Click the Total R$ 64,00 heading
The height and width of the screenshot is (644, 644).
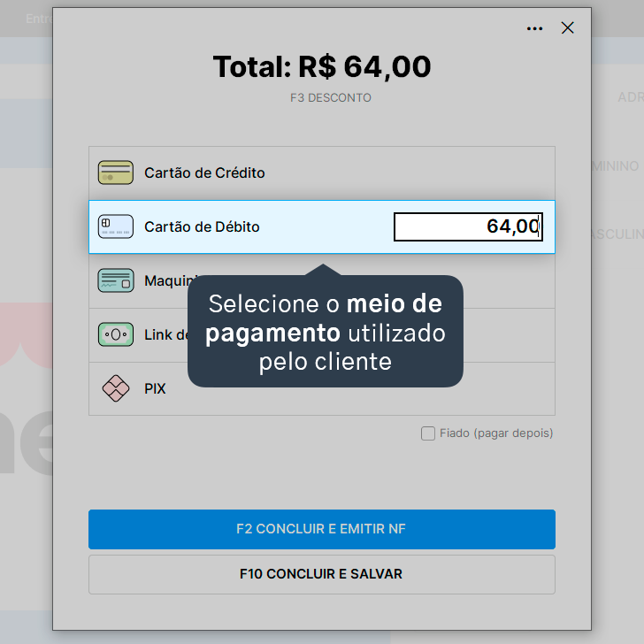click(322, 66)
